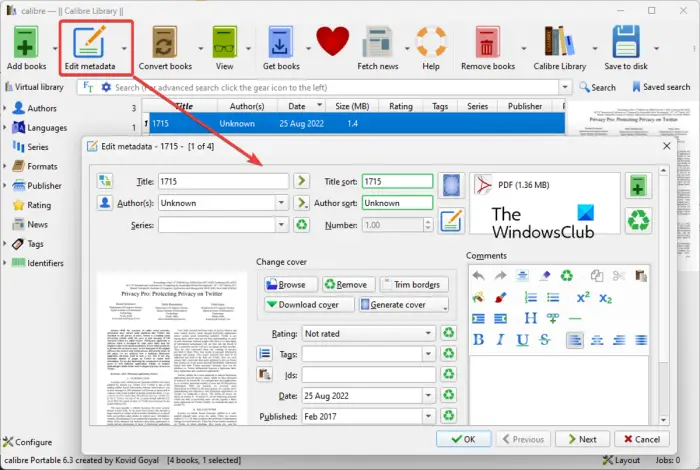700x470 pixels.
Task: Click the Get books icon
Action: click(x=280, y=42)
